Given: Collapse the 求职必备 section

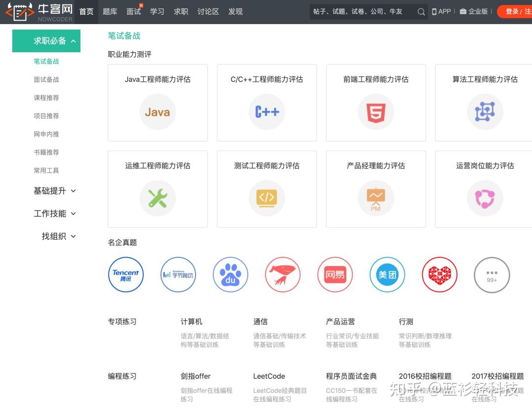Looking at the screenshot, I should pos(46,41).
